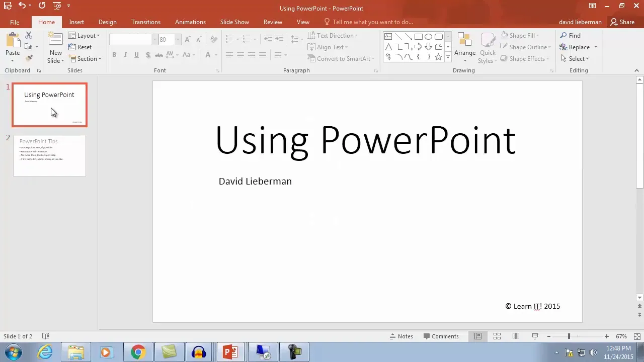Viewport: 644px width, 362px height.
Task: Toggle Text Shadow formatting
Action: (x=147, y=55)
